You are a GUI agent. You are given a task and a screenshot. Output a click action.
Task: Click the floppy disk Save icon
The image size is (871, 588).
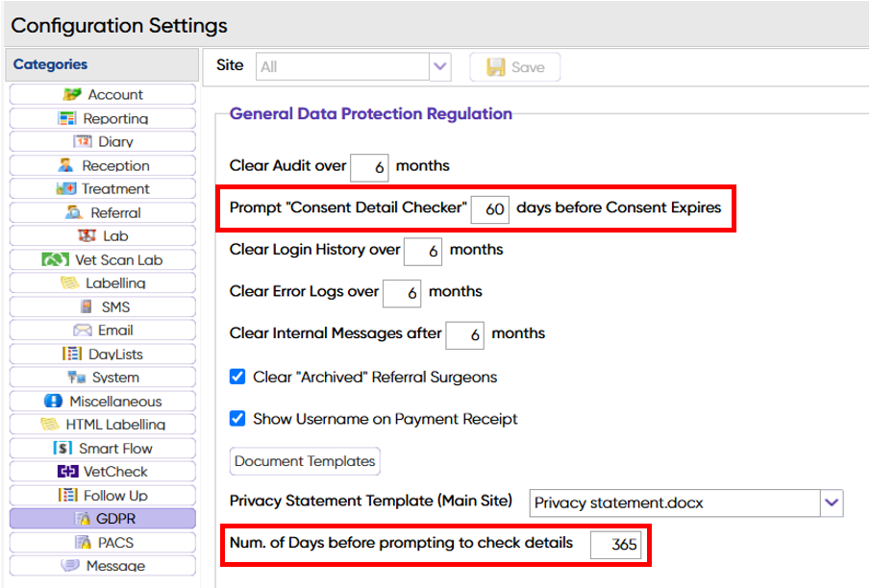click(495, 67)
